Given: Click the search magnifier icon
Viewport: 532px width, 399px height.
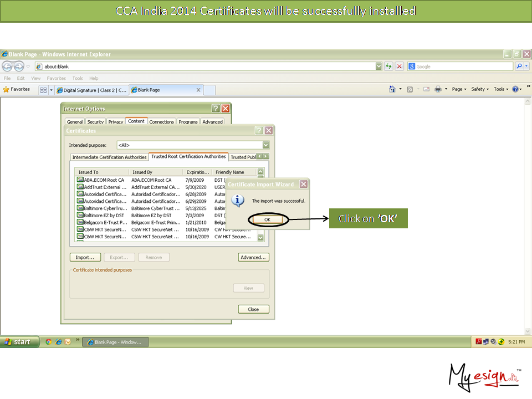Looking at the screenshot, I should [x=519, y=66].
